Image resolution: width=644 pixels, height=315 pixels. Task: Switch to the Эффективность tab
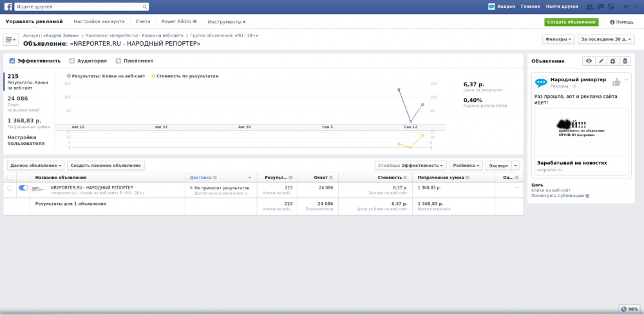point(35,61)
